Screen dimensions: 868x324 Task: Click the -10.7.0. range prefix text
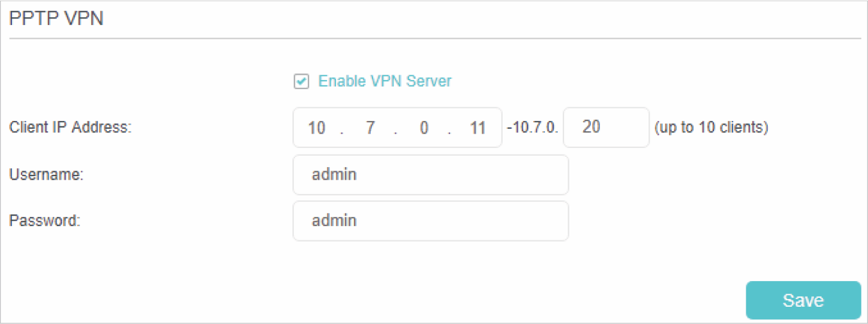(x=532, y=128)
